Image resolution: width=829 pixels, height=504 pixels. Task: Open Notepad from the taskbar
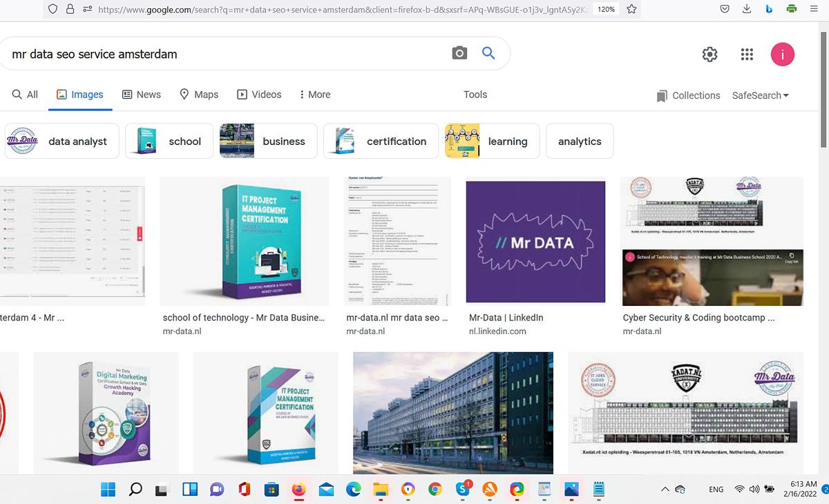598,490
